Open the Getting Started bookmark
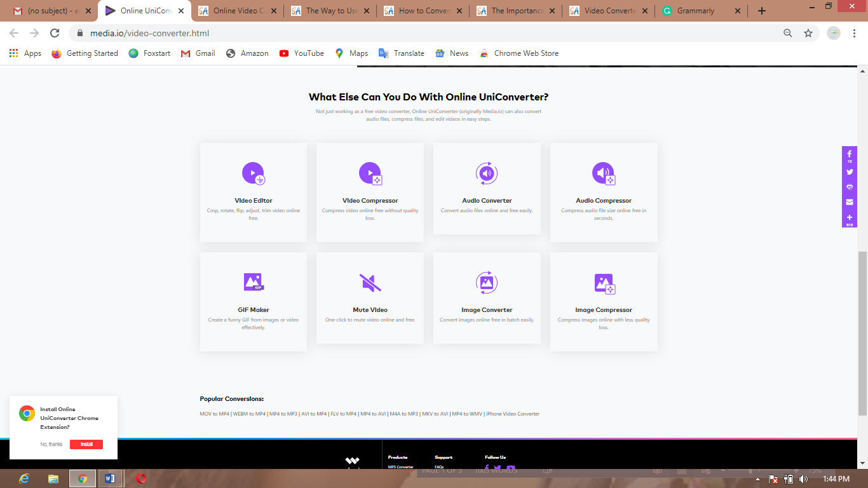Screen dimensions: 868x488 click(x=85, y=53)
